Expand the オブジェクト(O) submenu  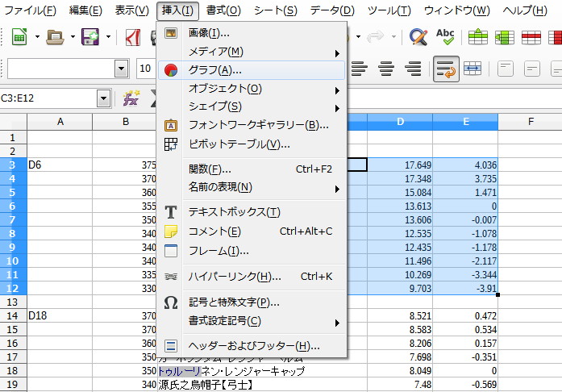point(252,89)
